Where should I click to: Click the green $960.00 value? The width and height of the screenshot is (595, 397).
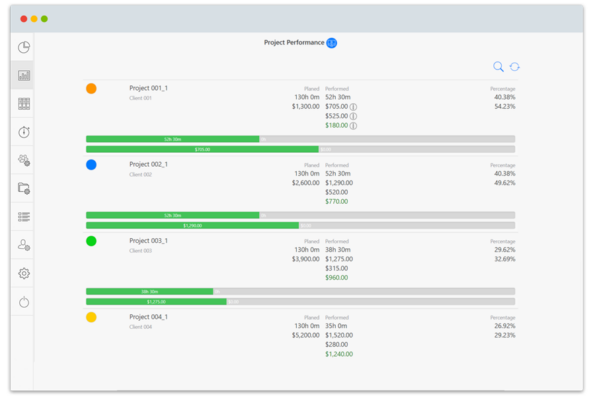[x=337, y=278]
